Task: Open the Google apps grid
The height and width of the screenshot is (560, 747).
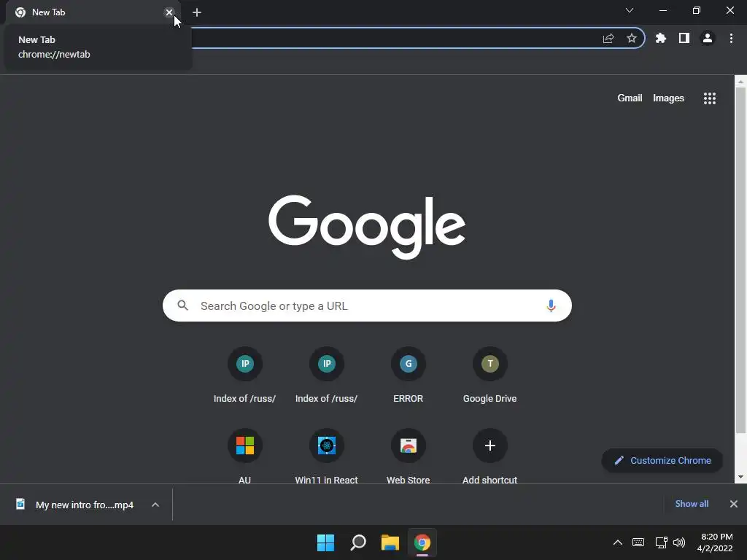Action: (710, 98)
